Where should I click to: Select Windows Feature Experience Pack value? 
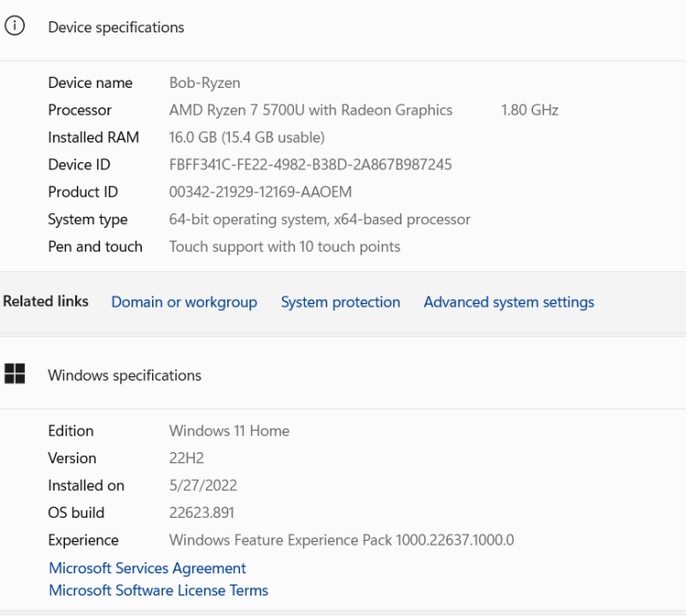341,540
